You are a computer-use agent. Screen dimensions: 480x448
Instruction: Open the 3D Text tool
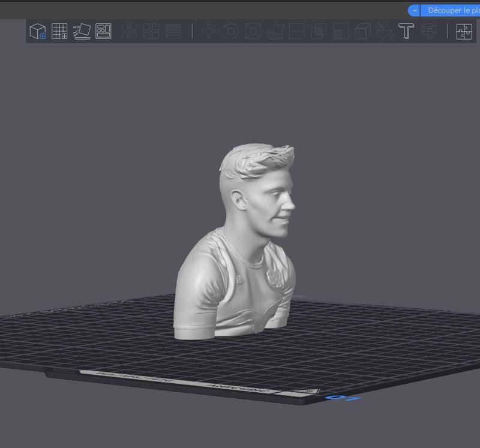point(406,32)
